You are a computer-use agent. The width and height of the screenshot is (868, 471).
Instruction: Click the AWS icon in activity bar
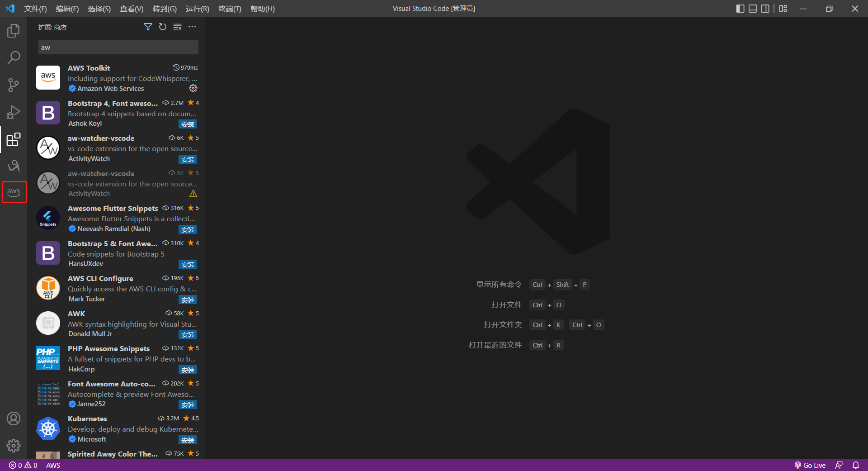[x=14, y=192]
